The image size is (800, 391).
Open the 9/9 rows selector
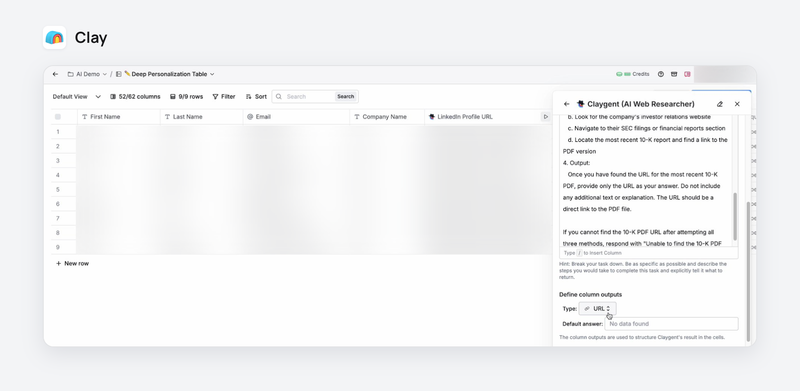tap(186, 96)
